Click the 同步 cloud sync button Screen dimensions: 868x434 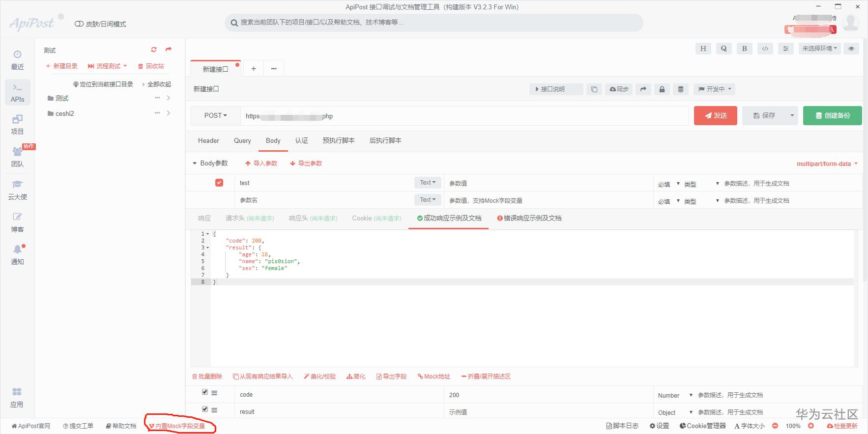[619, 89]
